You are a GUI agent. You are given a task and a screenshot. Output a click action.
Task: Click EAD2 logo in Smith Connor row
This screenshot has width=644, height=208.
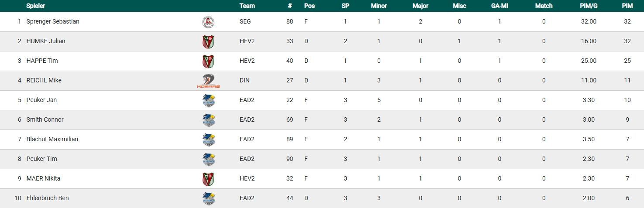coord(208,120)
